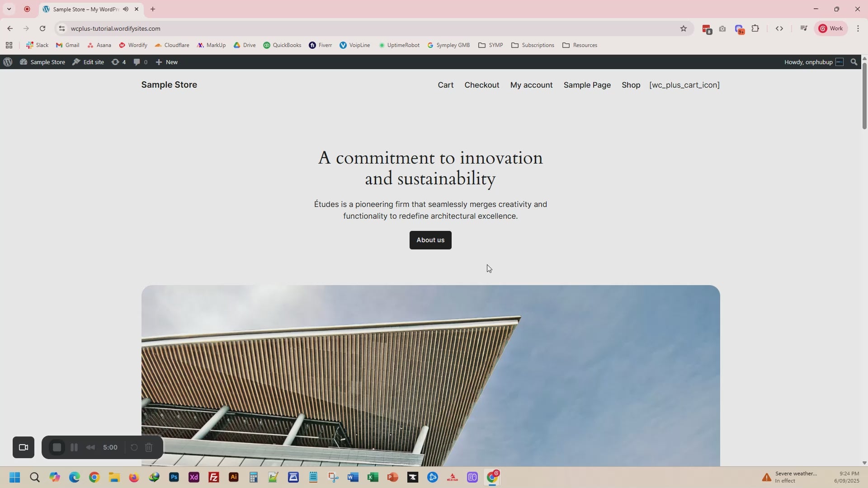Toggle the camera in recorder widget
Image resolution: width=868 pixels, height=488 pixels.
(x=24, y=447)
